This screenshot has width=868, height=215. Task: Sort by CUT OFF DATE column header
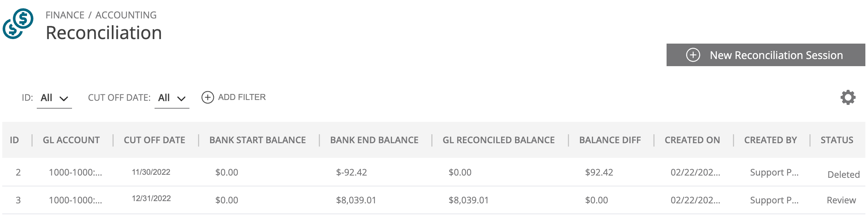[x=155, y=140]
